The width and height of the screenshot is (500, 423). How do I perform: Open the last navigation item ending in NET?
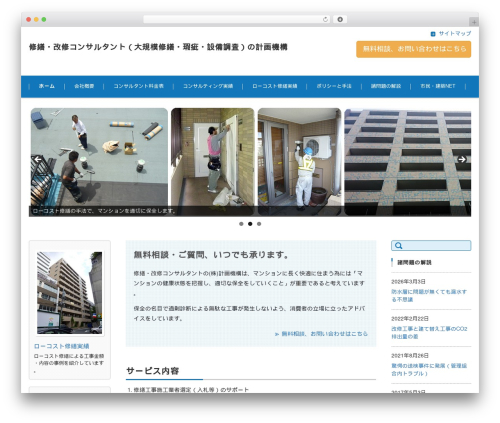pos(438,86)
